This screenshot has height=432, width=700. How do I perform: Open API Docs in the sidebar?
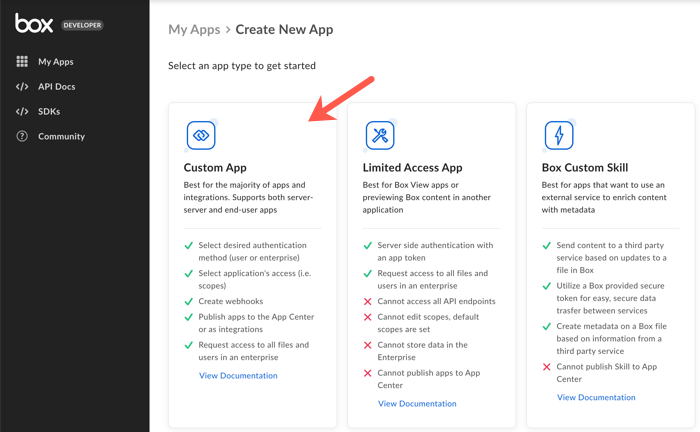tap(57, 87)
